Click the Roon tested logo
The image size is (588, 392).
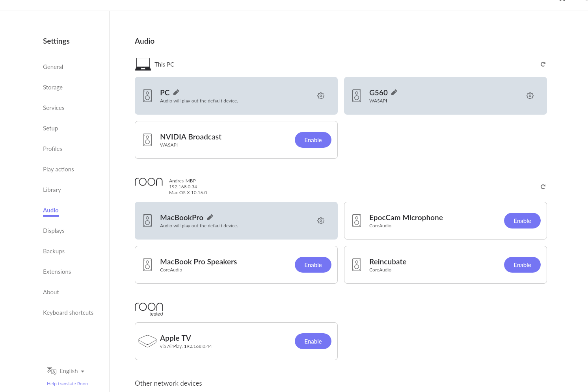(x=149, y=309)
